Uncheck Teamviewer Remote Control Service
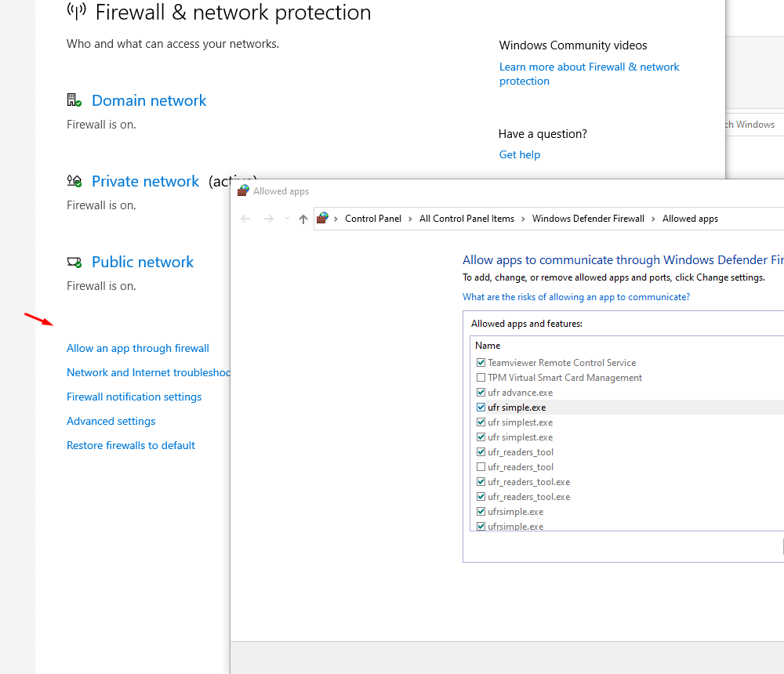The width and height of the screenshot is (784, 674). (481, 363)
